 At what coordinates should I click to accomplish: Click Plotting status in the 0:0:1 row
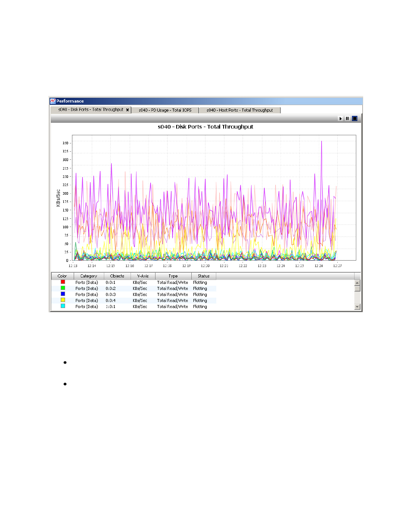tap(200, 283)
